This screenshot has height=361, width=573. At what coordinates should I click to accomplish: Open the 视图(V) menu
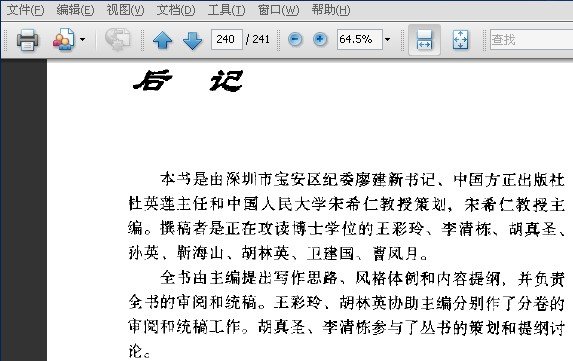[125, 10]
